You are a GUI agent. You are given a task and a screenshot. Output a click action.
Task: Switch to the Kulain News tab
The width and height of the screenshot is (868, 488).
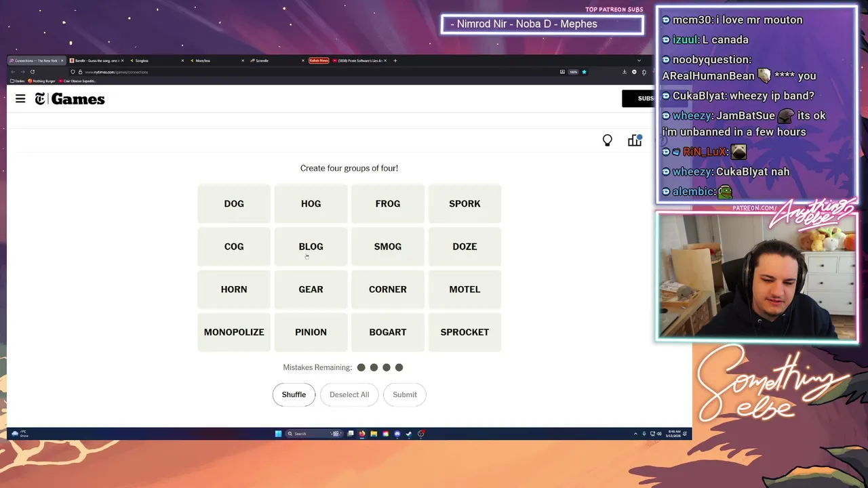319,60
